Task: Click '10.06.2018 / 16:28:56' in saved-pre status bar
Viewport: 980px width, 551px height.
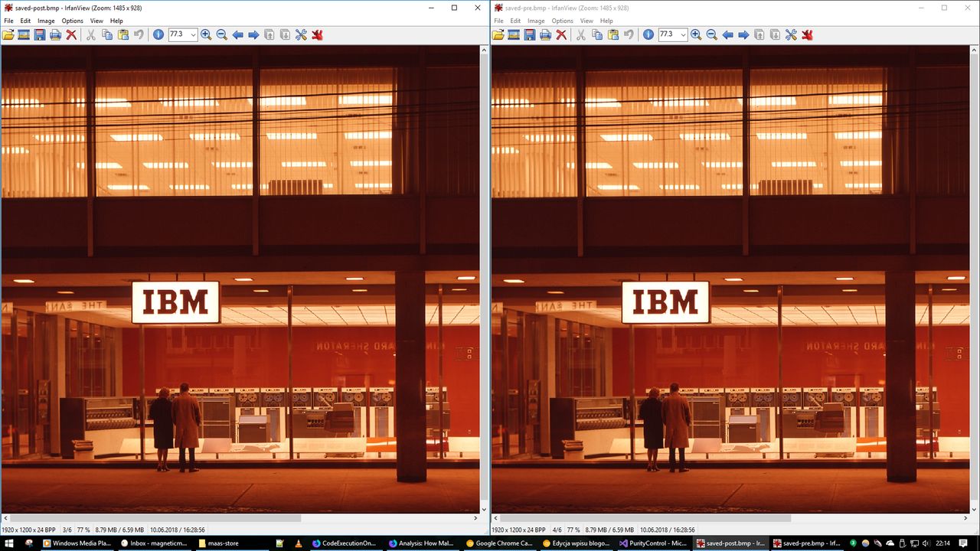Action: point(668,530)
